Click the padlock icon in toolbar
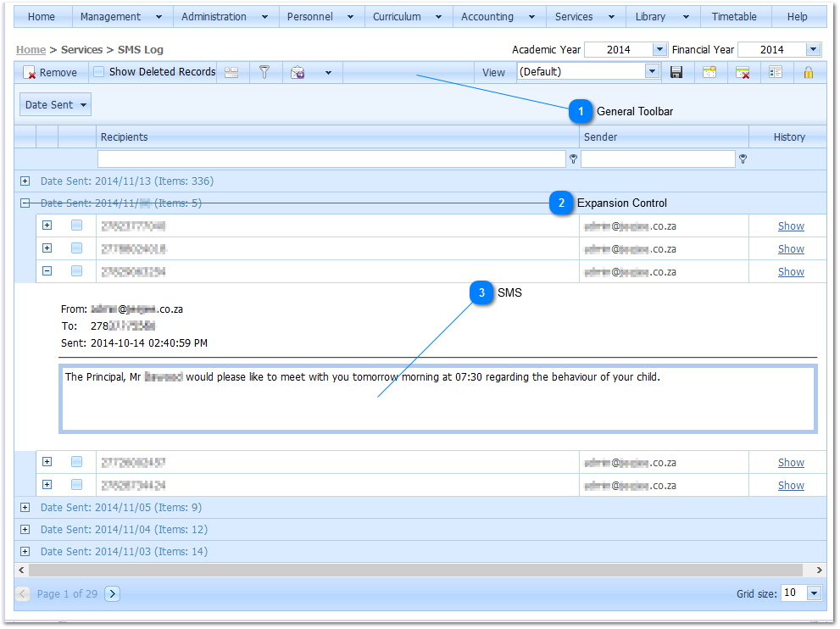Image resolution: width=840 pixels, height=629 pixels. coord(809,72)
